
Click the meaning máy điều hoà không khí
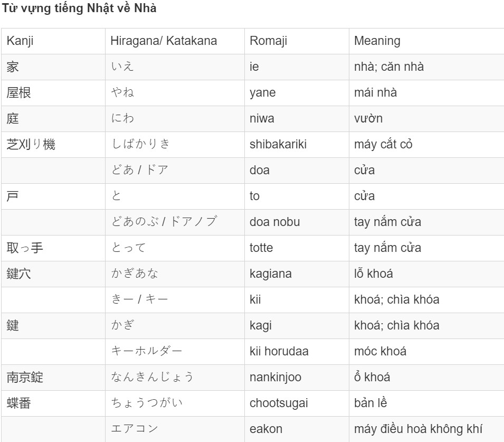pyautogui.click(x=418, y=429)
